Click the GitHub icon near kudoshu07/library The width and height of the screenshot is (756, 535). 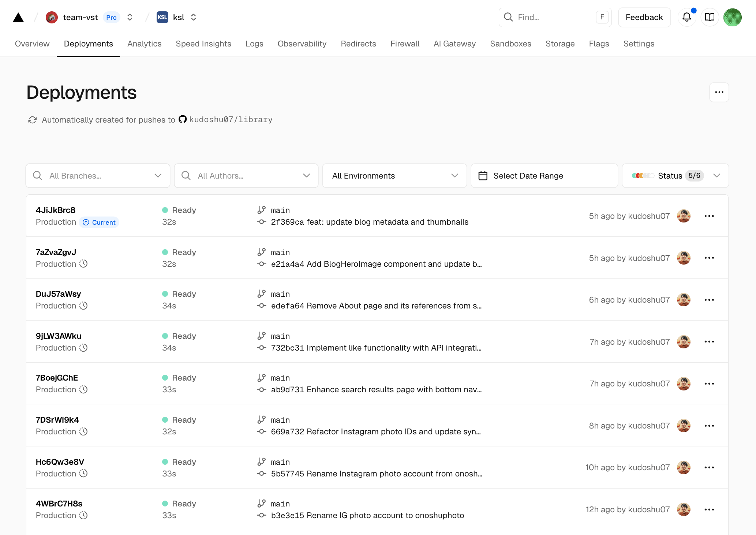coord(182,119)
